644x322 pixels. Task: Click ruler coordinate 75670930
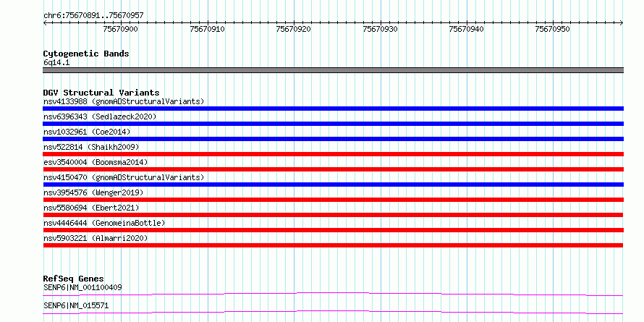(381, 29)
